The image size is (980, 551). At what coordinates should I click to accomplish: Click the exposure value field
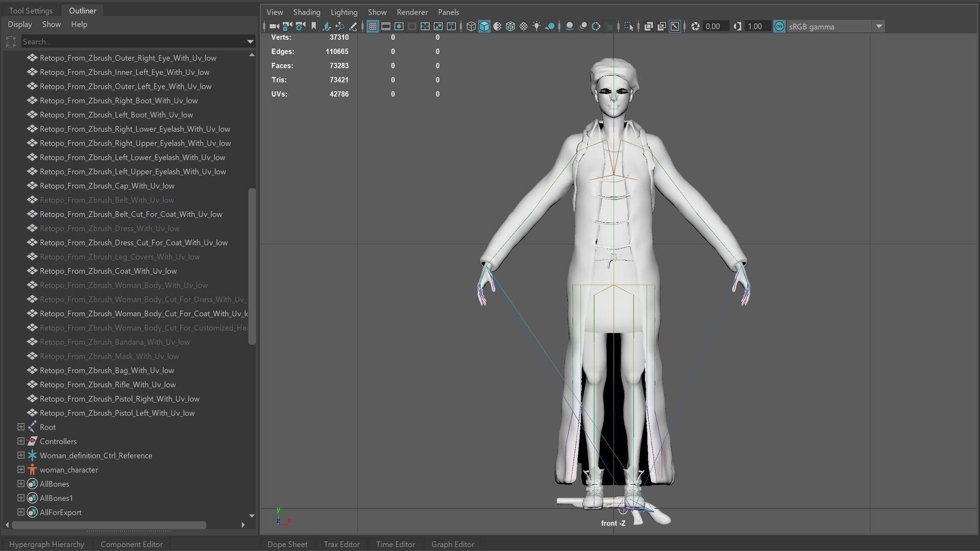click(713, 27)
